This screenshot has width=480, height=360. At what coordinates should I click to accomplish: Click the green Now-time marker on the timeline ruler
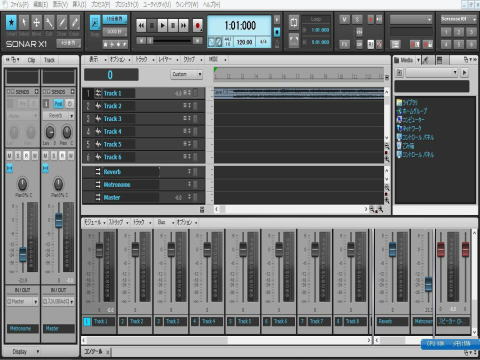pos(215,69)
